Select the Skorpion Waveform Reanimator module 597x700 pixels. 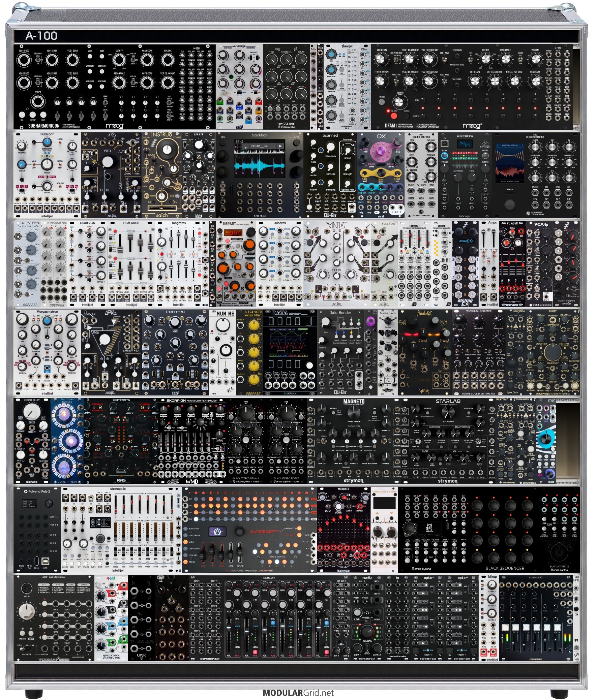coord(192,441)
